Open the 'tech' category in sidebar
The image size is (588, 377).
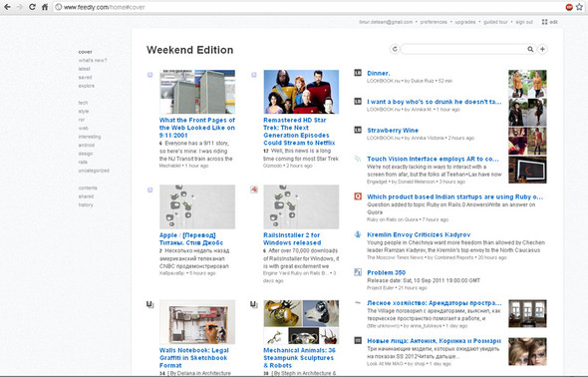point(83,103)
